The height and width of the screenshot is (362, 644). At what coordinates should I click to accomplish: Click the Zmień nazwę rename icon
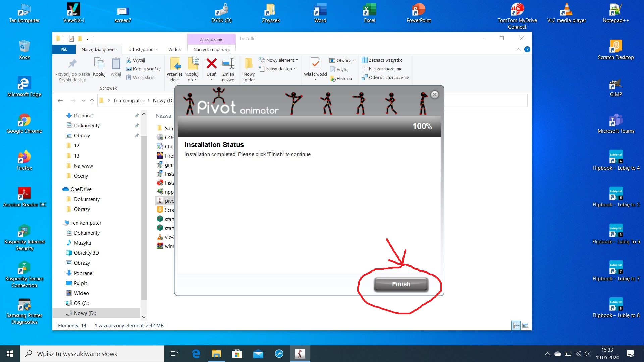[x=228, y=63]
